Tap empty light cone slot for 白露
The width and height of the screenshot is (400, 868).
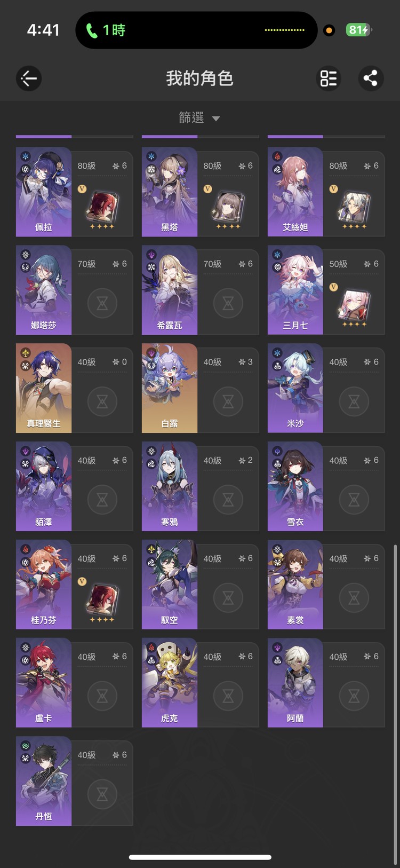[x=228, y=401]
